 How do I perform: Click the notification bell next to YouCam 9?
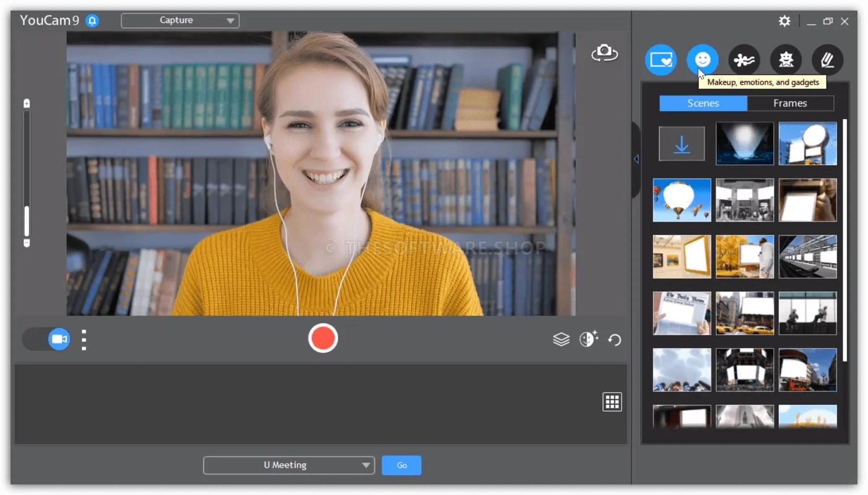point(92,20)
